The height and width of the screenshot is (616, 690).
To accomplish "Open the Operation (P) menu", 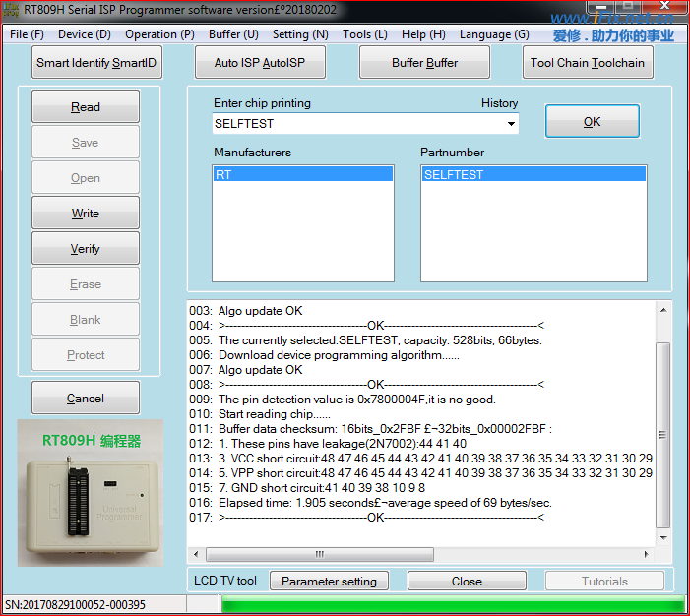I will pos(159,34).
